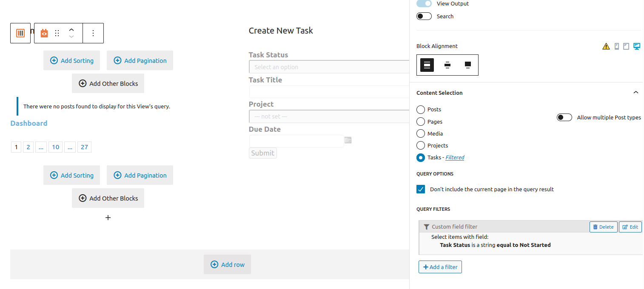Select the phone device preview icon
This screenshot has width=644, height=289.
click(616, 46)
